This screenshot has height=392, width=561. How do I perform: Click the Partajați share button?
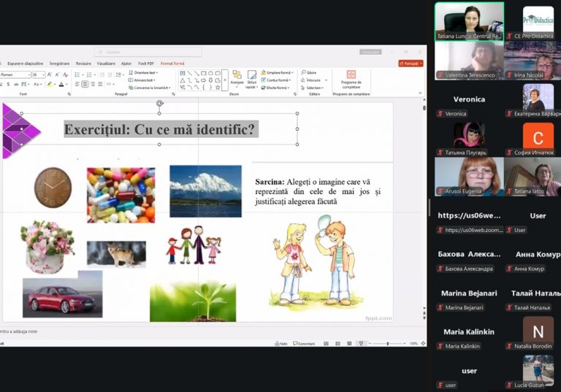[411, 64]
